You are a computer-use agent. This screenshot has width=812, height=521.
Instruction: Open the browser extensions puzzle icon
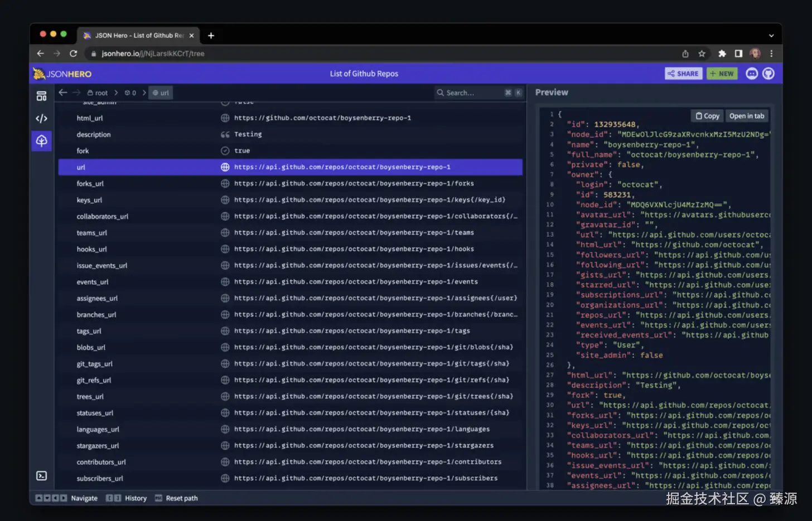tap(722, 53)
